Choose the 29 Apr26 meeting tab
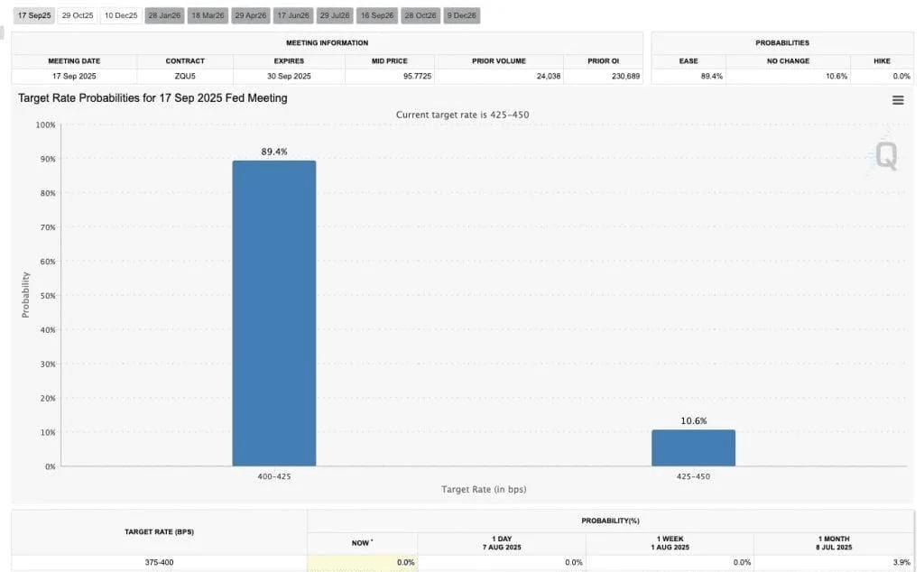The height and width of the screenshot is (572, 924). coord(251,15)
